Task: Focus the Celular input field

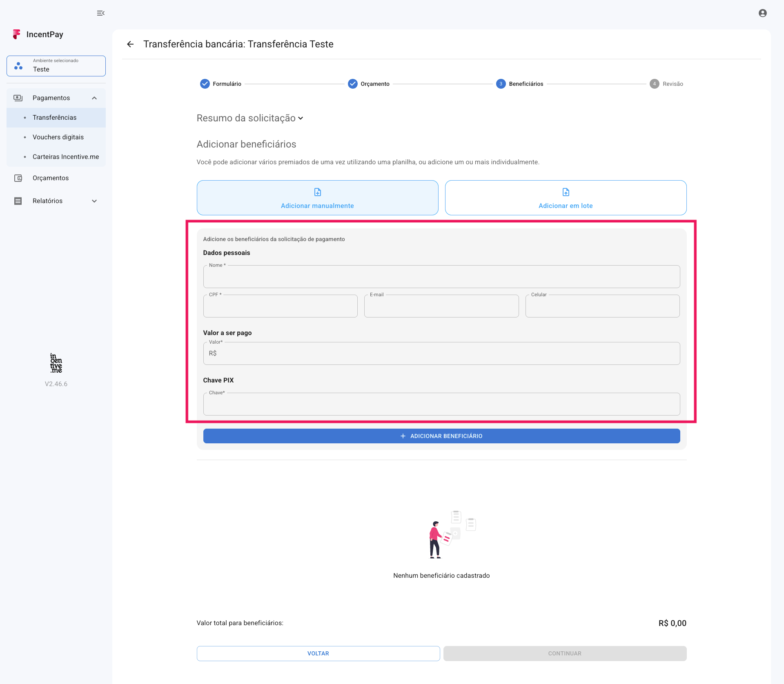Action: coord(602,306)
